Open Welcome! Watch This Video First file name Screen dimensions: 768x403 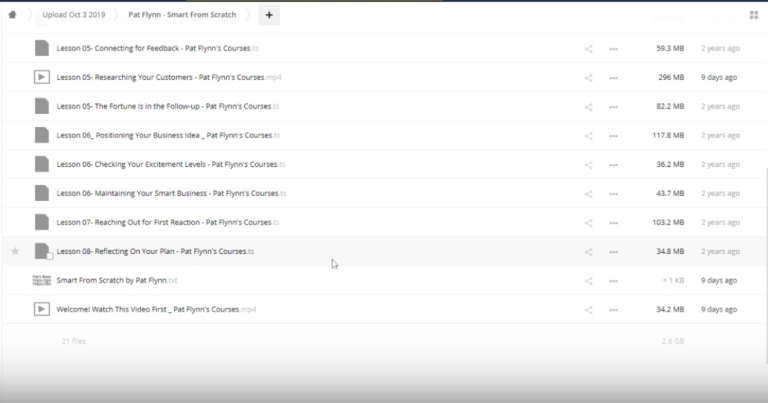coord(156,309)
